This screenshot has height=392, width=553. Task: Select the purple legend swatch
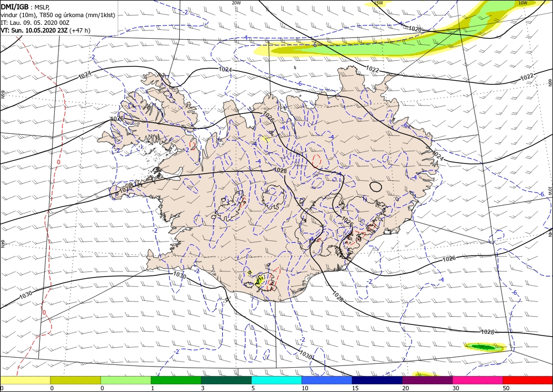(x=427, y=380)
